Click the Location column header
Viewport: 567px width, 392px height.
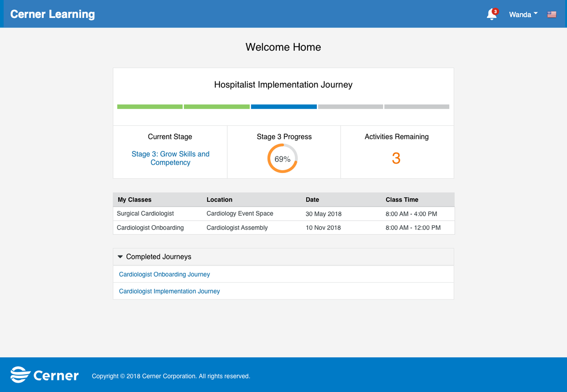[x=219, y=200]
